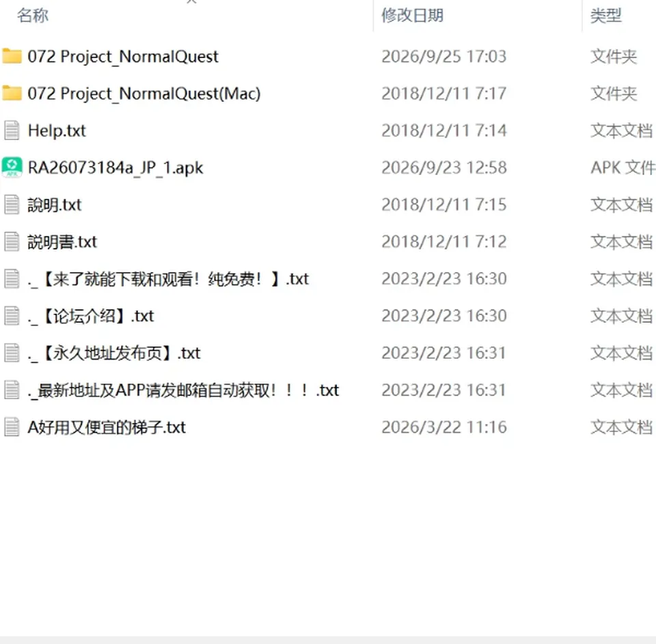Screen dimensions: 656x644
Task: Sort files by the 类型 column header
Action: point(606,16)
